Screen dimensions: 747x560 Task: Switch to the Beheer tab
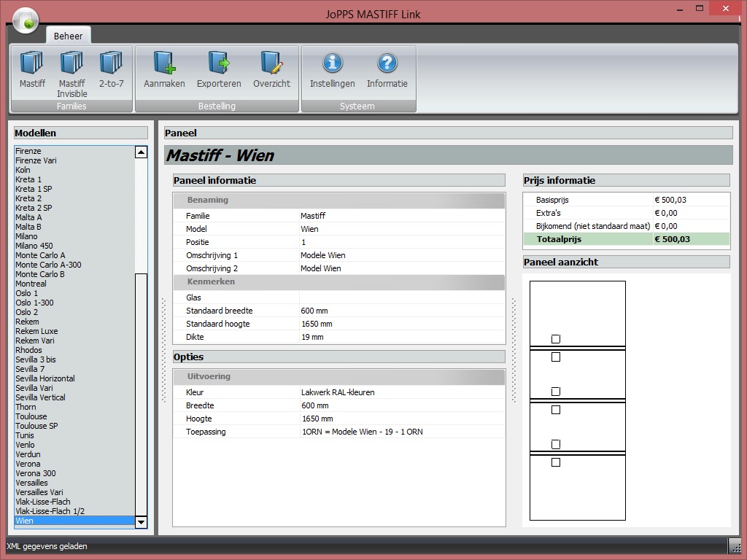point(68,36)
